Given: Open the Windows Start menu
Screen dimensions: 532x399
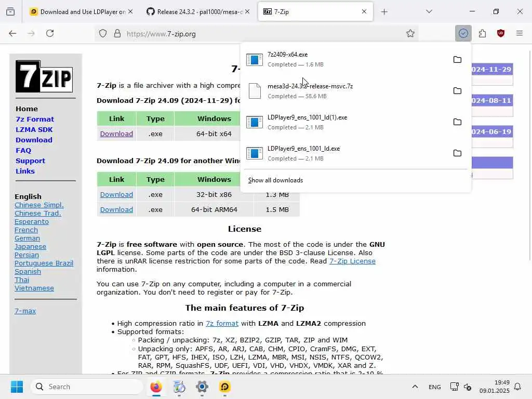Looking at the screenshot, I should click(17, 387).
